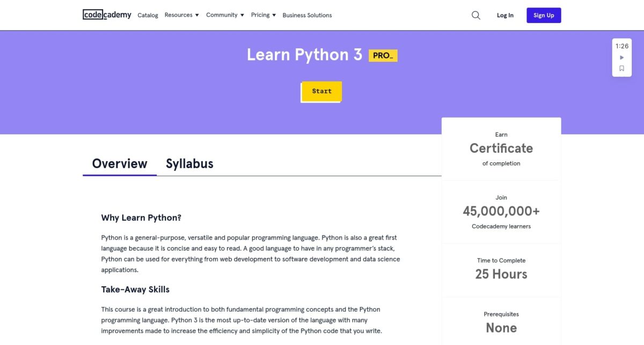Log In to Codecademy
This screenshot has height=345, width=644.
click(x=504, y=15)
